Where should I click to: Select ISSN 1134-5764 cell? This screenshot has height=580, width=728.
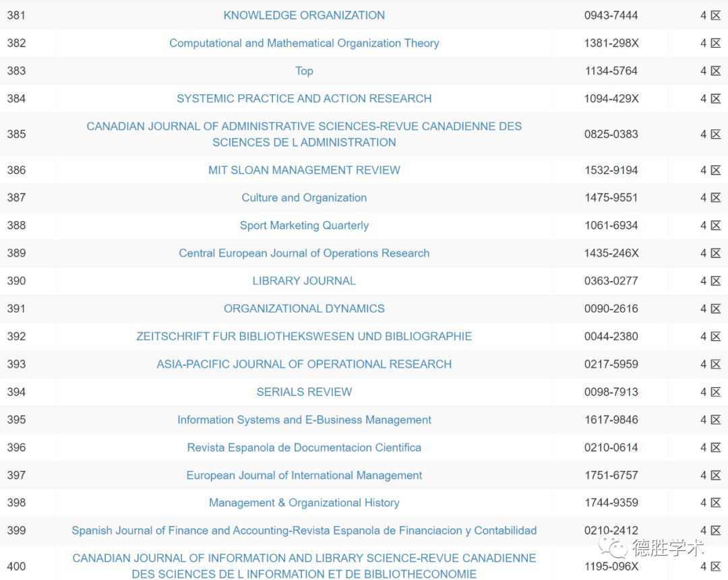click(611, 71)
